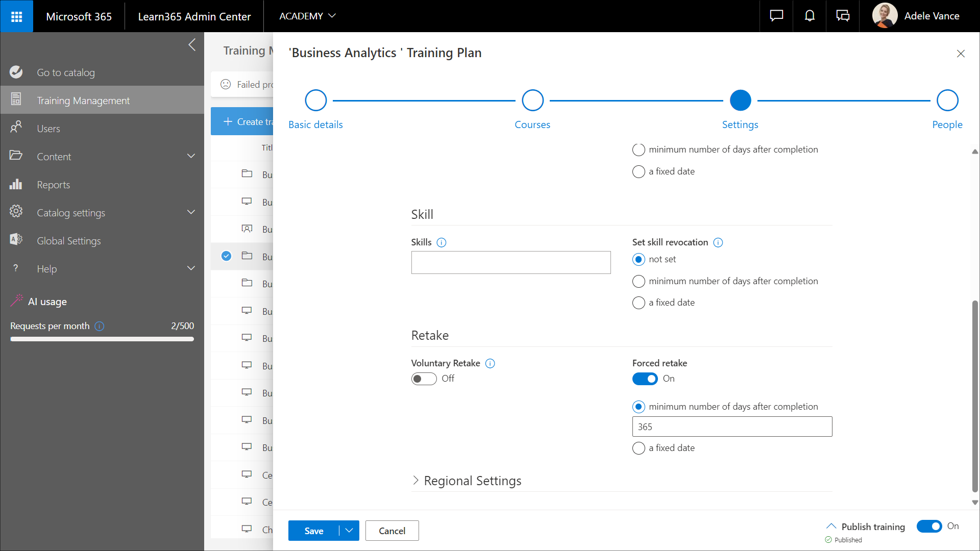The width and height of the screenshot is (980, 551).
Task: Collapse the left navigation sidebar arrow
Action: coord(192,45)
